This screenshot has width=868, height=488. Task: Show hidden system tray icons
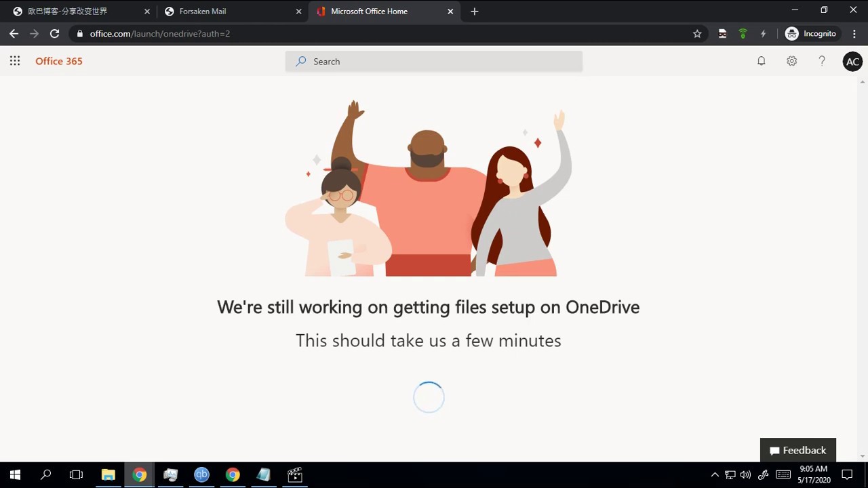click(715, 474)
